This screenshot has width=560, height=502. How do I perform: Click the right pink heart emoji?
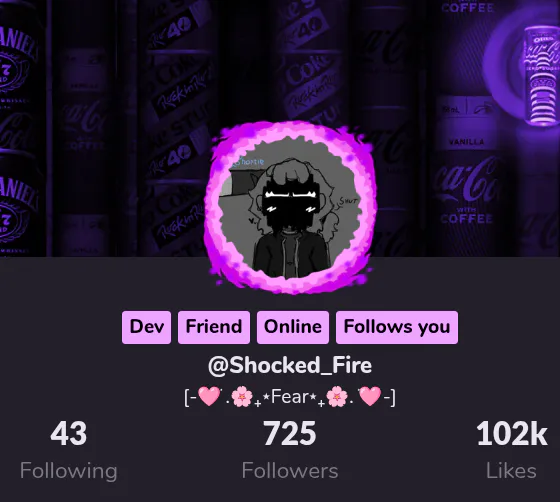[370, 396]
